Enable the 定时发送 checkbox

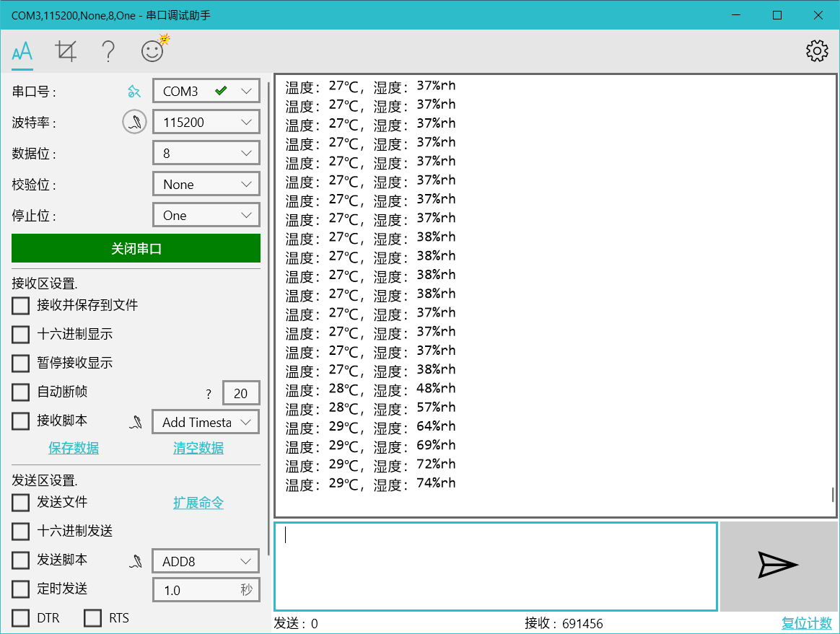[x=20, y=589]
